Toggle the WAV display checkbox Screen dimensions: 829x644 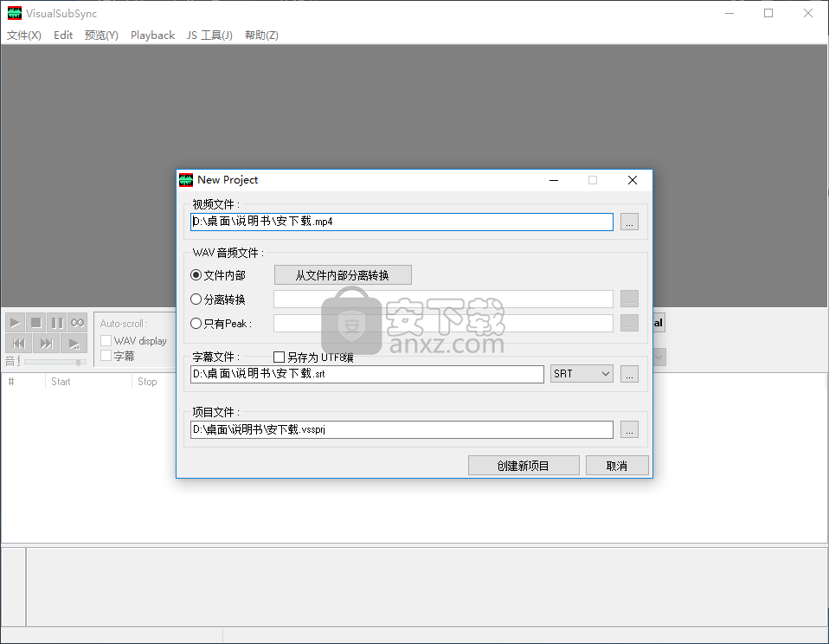pos(106,340)
